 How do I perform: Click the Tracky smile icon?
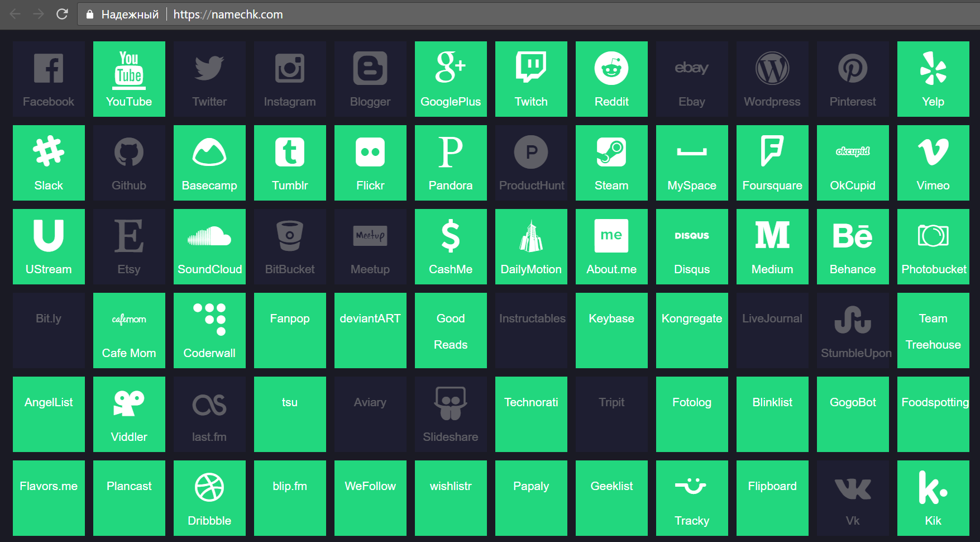[x=692, y=486]
